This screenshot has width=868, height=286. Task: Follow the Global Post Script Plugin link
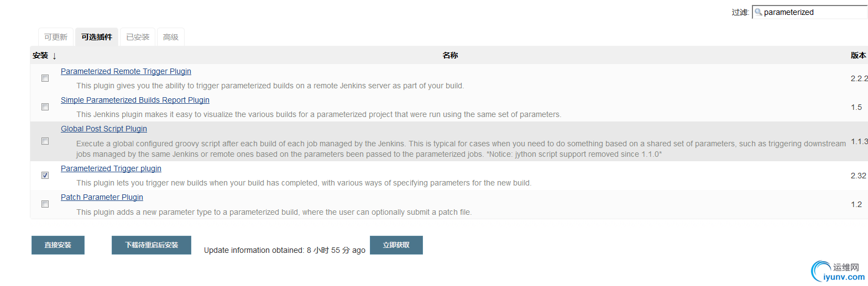(104, 129)
